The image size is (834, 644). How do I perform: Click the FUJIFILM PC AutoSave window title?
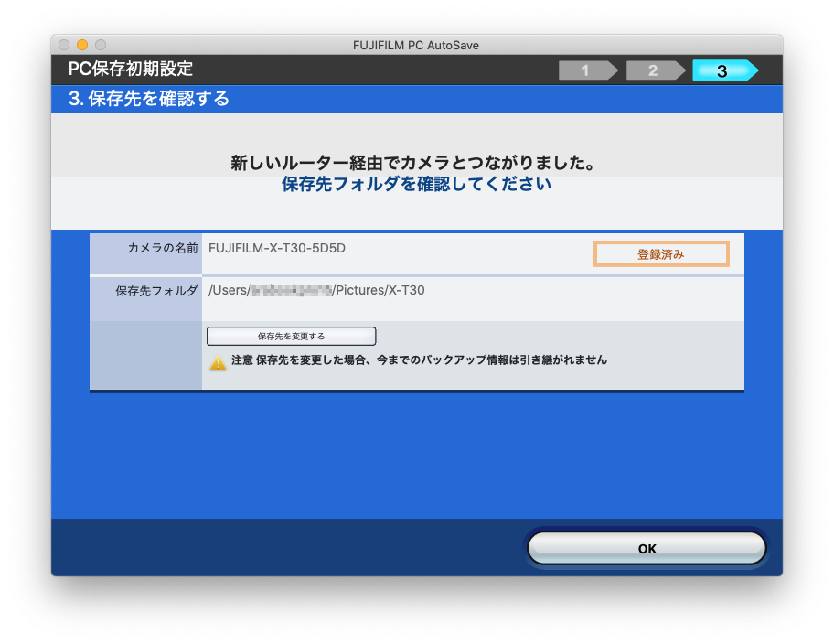(x=416, y=45)
